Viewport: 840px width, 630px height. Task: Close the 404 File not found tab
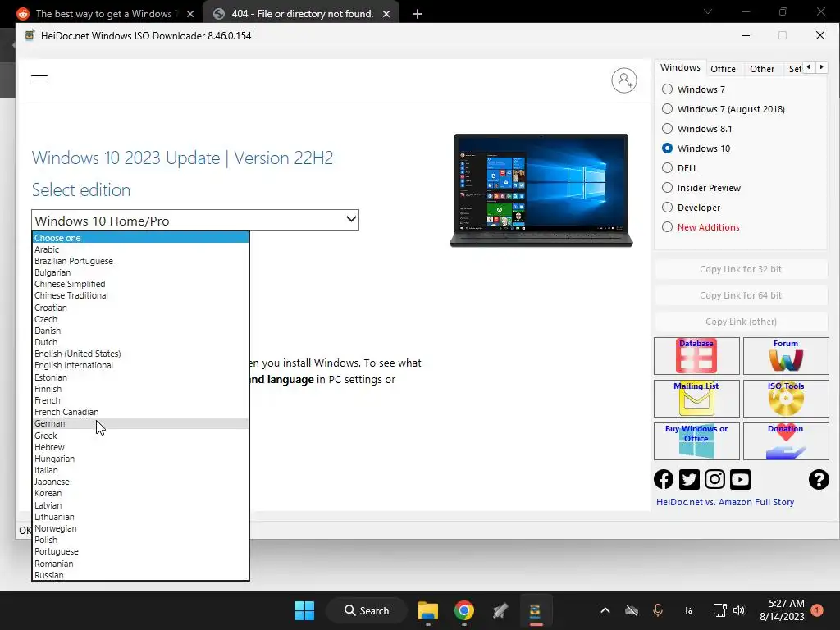(386, 14)
